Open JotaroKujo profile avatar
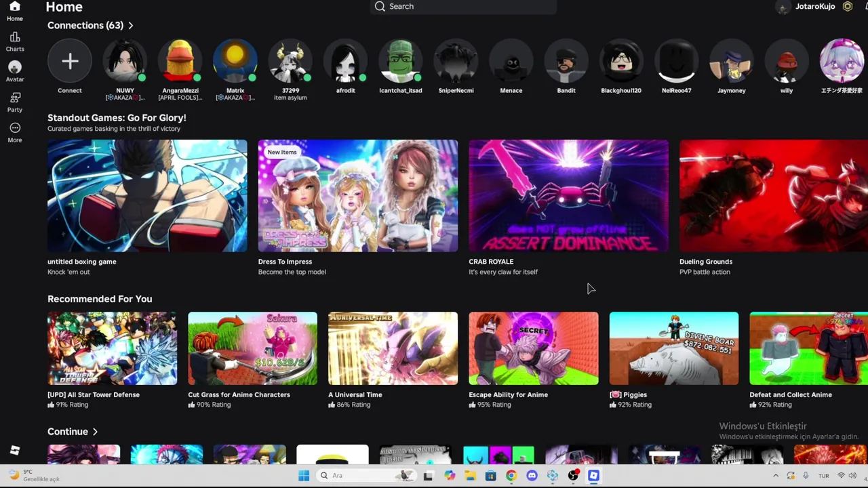Viewport: 868px width, 488px height. 783,7
